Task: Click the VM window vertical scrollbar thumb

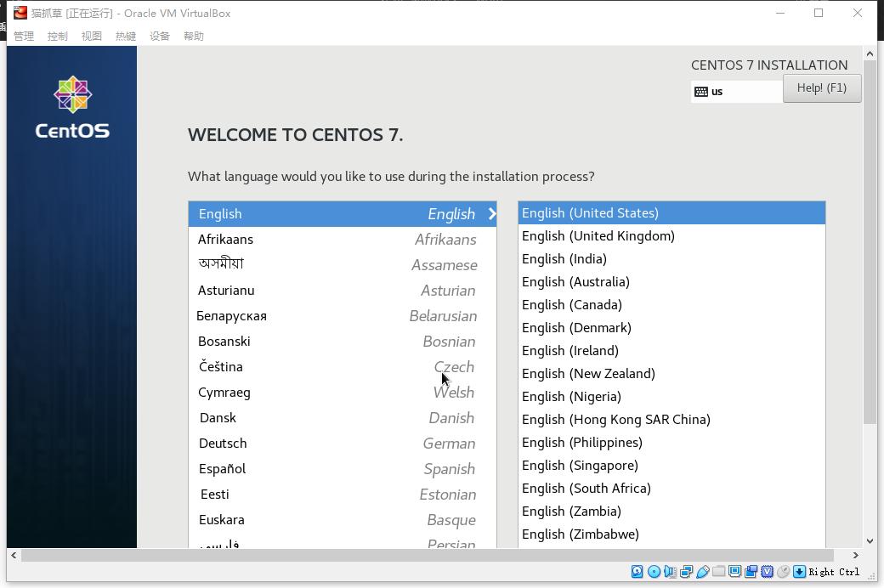Action: pyautogui.click(x=870, y=242)
